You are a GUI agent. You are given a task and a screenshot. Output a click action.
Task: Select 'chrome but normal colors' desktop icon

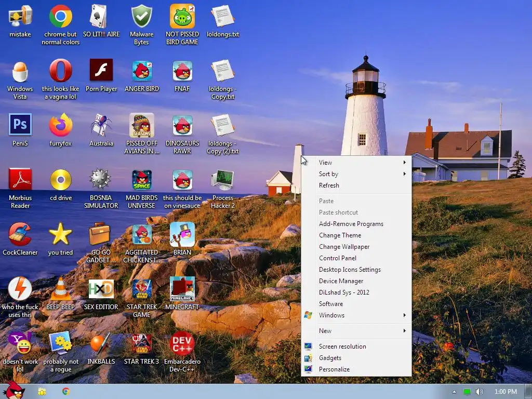click(x=60, y=16)
